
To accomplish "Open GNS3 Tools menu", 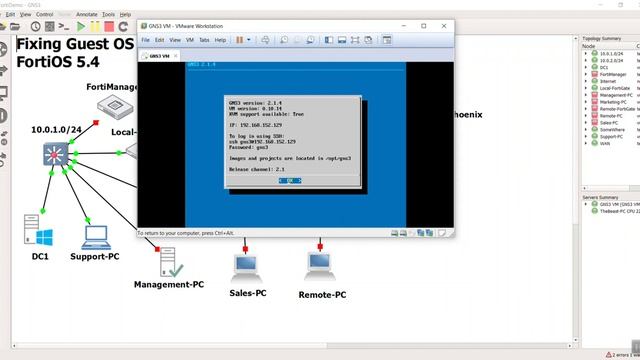I will point(108,14).
